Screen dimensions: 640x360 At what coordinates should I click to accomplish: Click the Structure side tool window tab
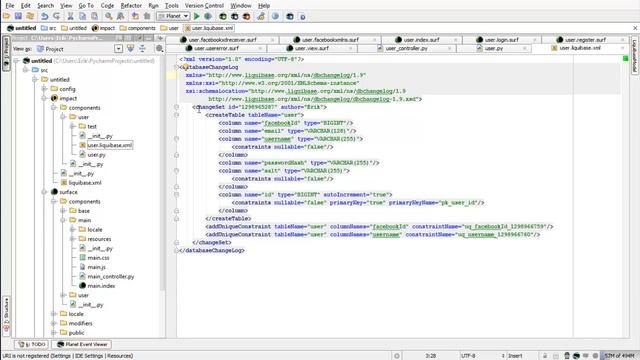point(6,315)
